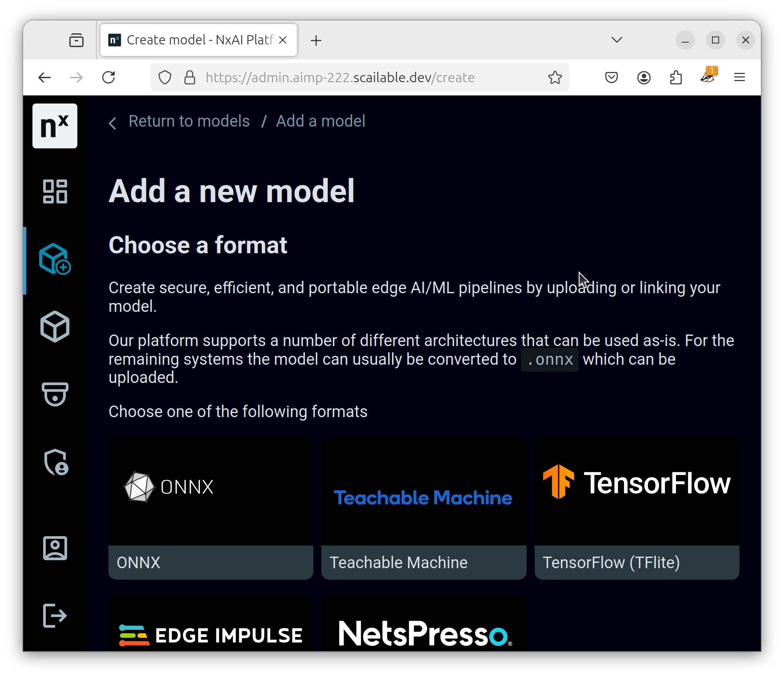This screenshot has height=677, width=784.
Task: Open the dashboard grid icon in sidebar
Action: (55, 191)
